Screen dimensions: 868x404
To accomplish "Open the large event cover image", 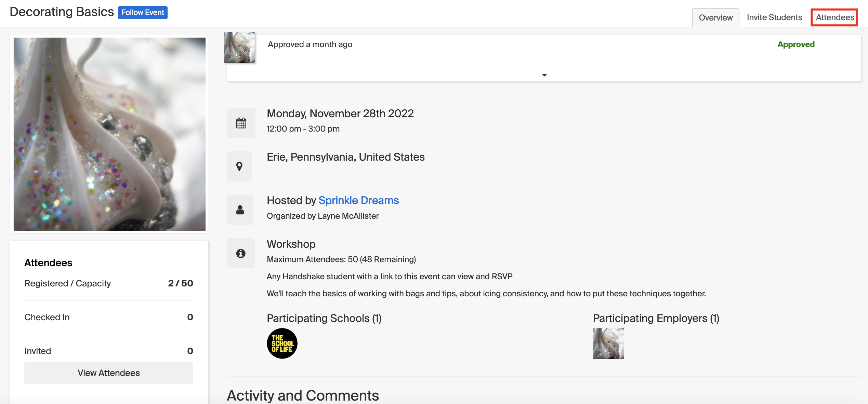I will (109, 134).
